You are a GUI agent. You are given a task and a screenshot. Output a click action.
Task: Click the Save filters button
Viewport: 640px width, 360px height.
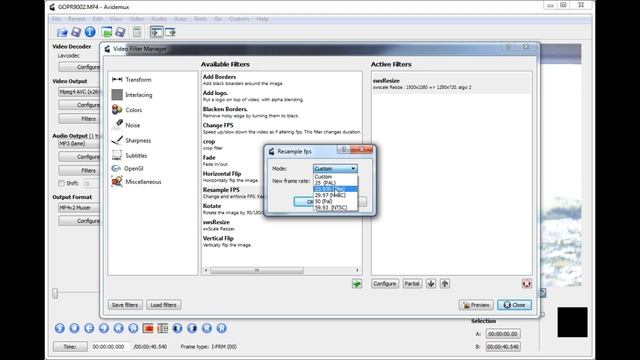[x=125, y=305]
